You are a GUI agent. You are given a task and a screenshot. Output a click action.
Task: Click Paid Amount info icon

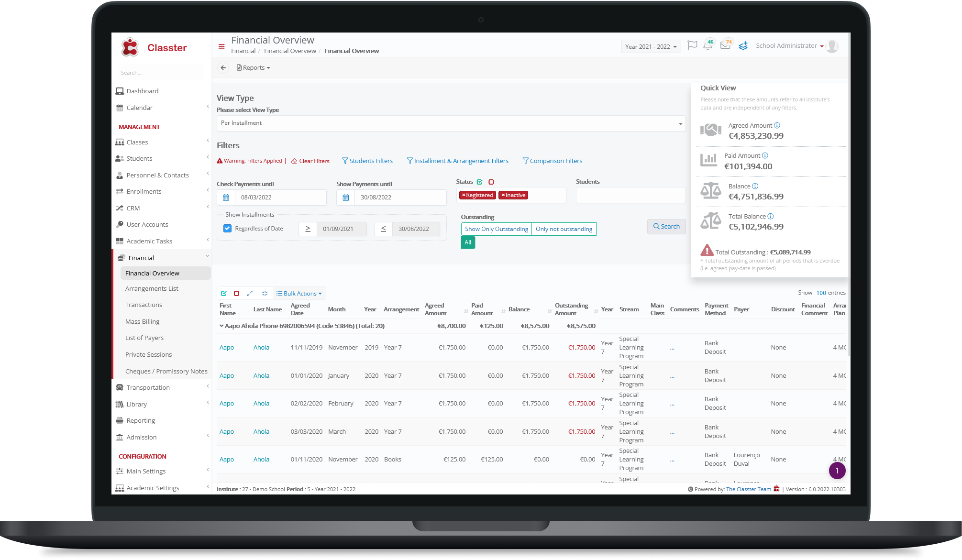[x=765, y=155]
